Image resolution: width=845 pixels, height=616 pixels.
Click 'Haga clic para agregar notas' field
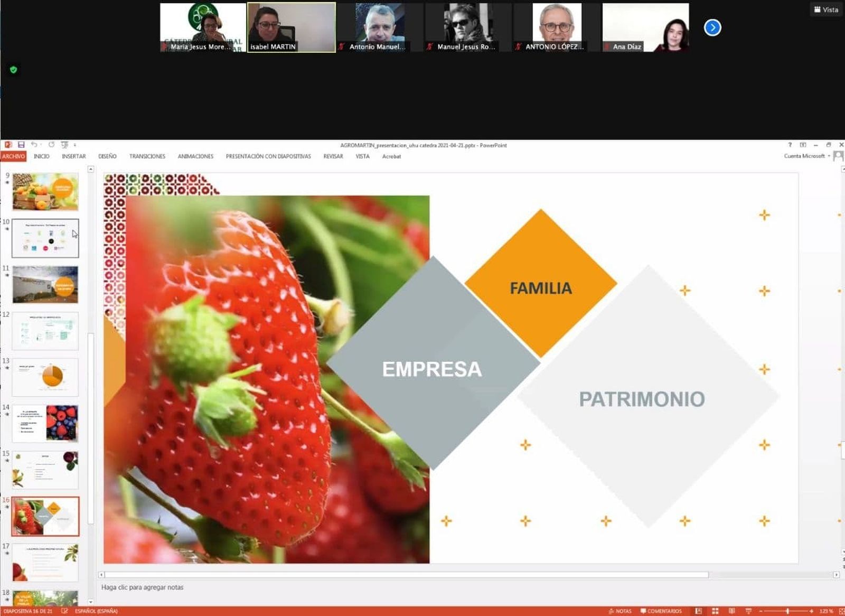click(143, 587)
